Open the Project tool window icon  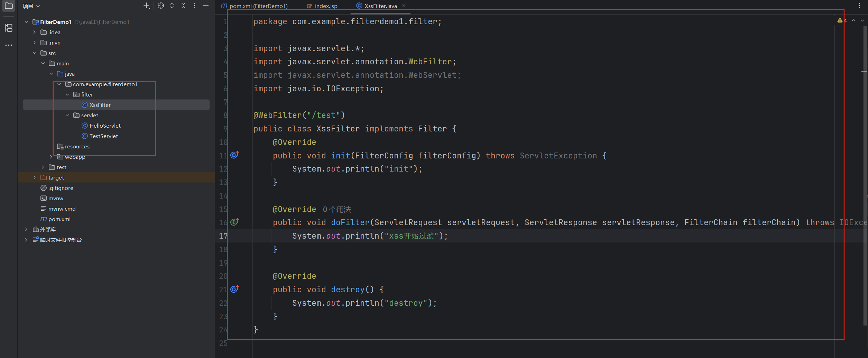click(x=9, y=6)
